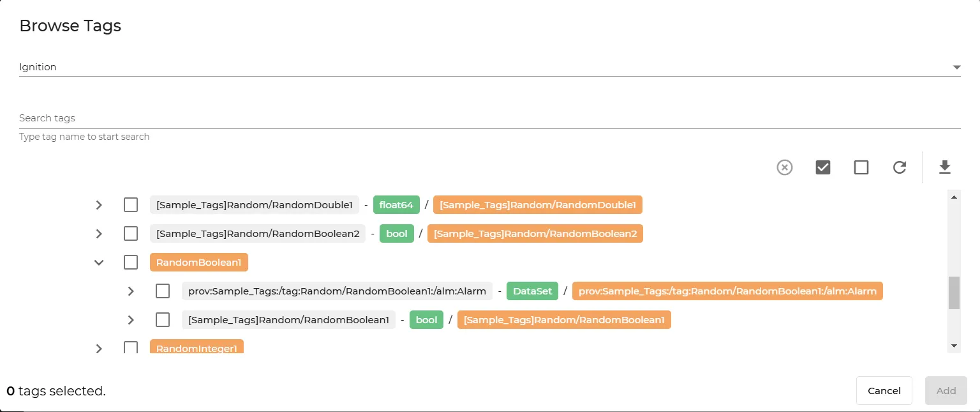Click the gray [Sample_Tags]Random/RandomBoolean2 label

[x=258, y=234]
